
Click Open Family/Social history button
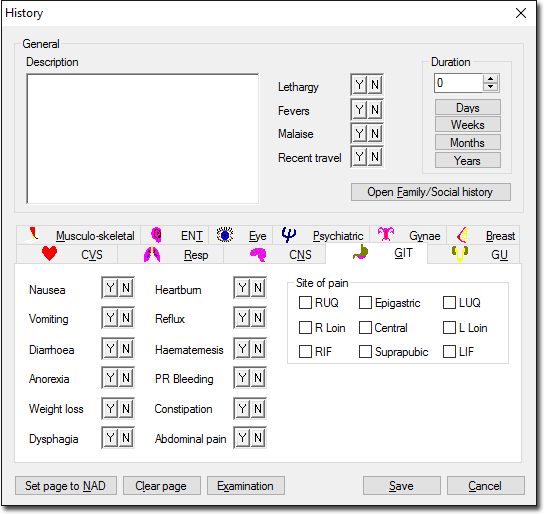pos(431,192)
